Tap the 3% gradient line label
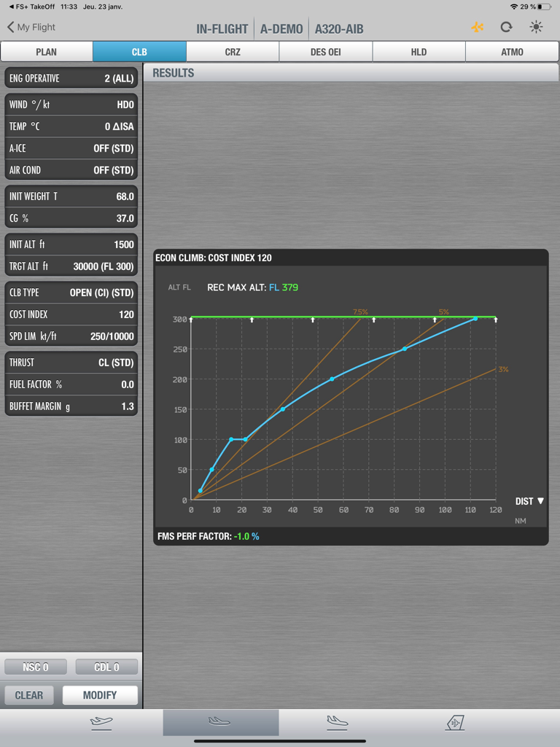Image resolution: width=560 pixels, height=747 pixels. 503,369
